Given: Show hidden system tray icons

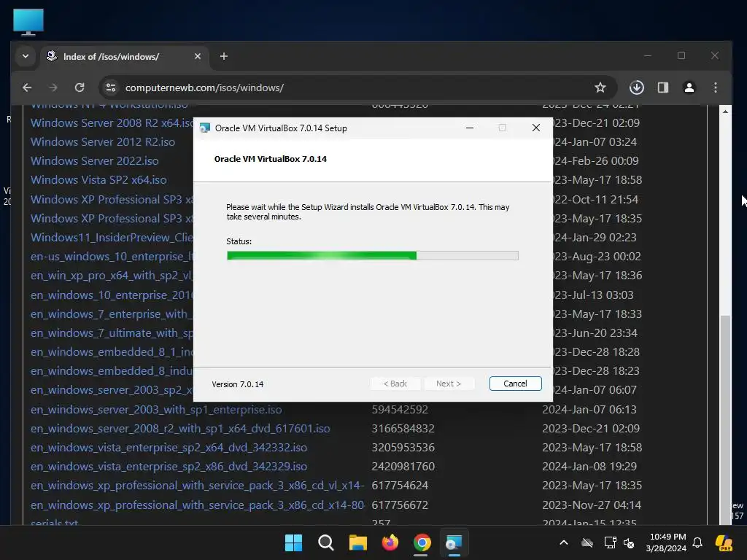Looking at the screenshot, I should pos(564,542).
